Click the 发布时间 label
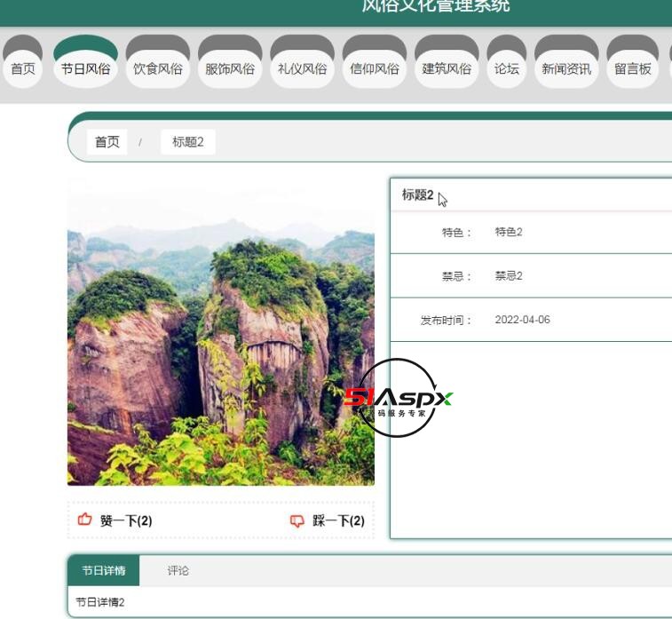 tap(446, 321)
